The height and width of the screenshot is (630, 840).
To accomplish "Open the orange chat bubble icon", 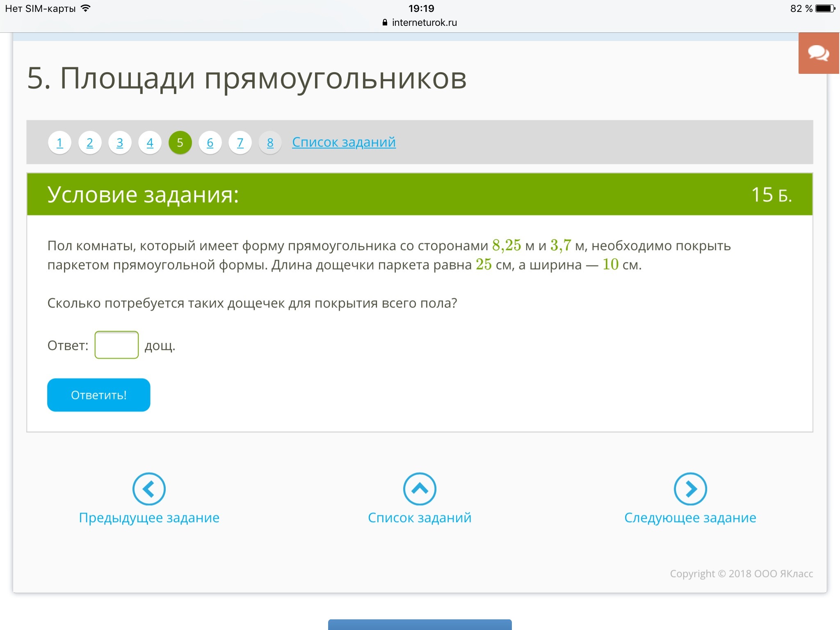I will tap(818, 53).
